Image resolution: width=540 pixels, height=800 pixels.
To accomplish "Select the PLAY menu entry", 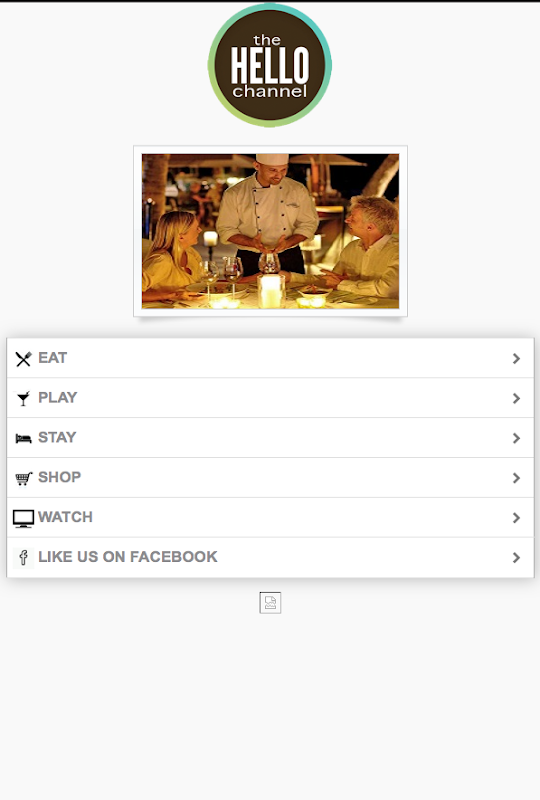I will tap(271, 398).
